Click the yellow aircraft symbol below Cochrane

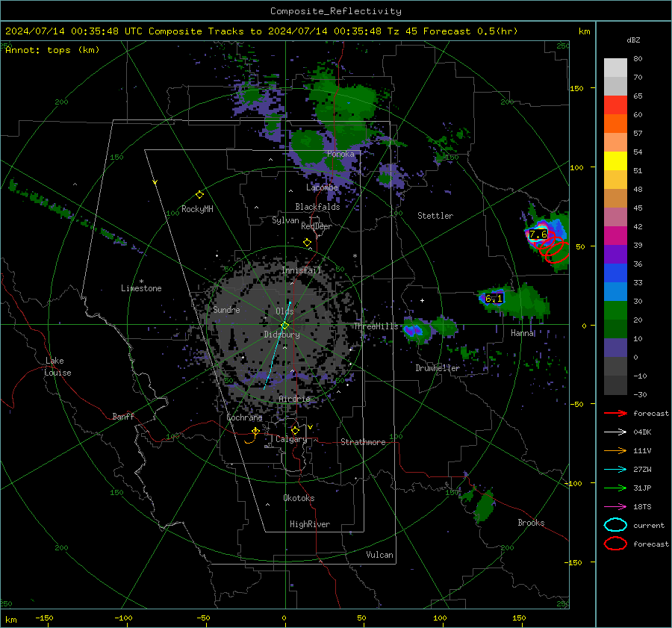coord(255,432)
